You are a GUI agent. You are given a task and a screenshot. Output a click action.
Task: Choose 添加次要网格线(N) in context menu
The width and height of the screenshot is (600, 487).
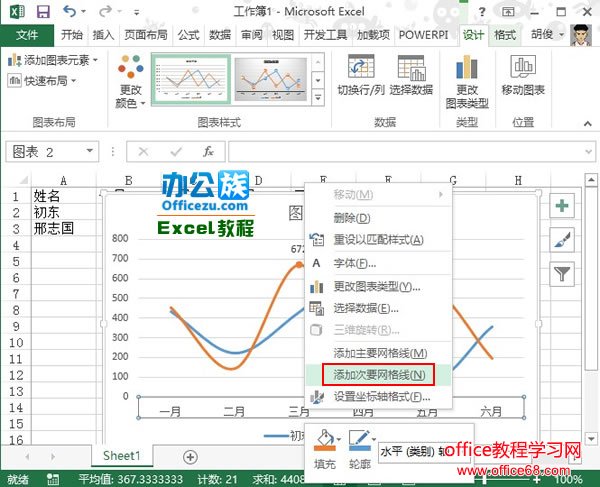tap(379, 375)
